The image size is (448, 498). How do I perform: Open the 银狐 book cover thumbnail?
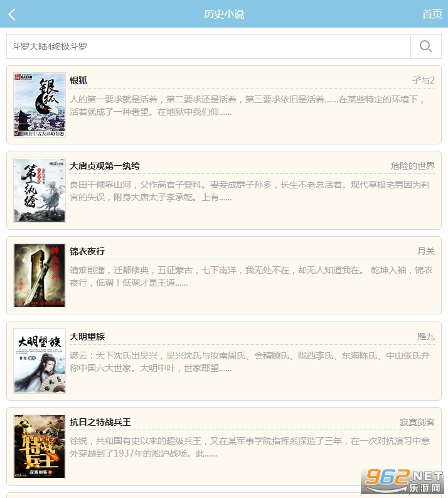(x=40, y=105)
